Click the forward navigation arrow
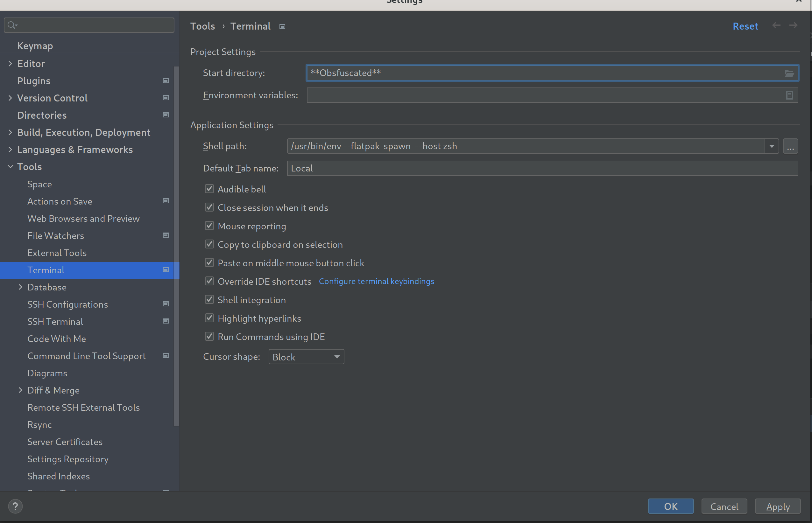The image size is (812, 523). point(793,25)
